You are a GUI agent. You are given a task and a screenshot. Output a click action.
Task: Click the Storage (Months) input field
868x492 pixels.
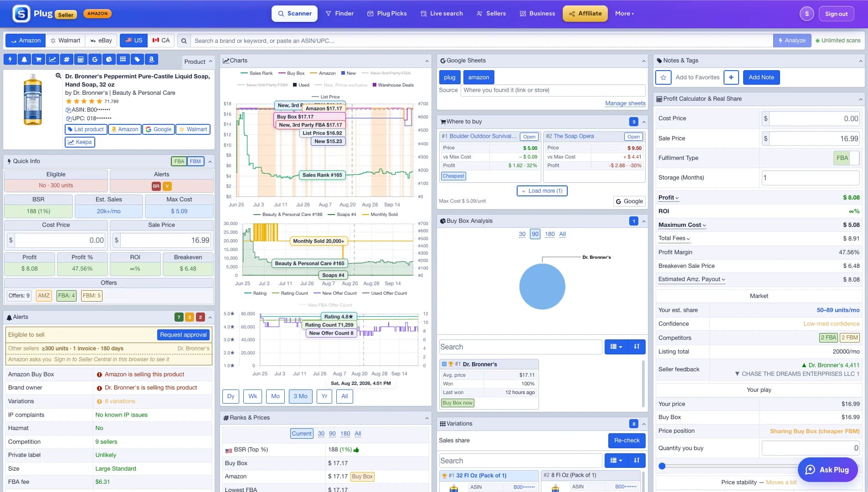[810, 178]
